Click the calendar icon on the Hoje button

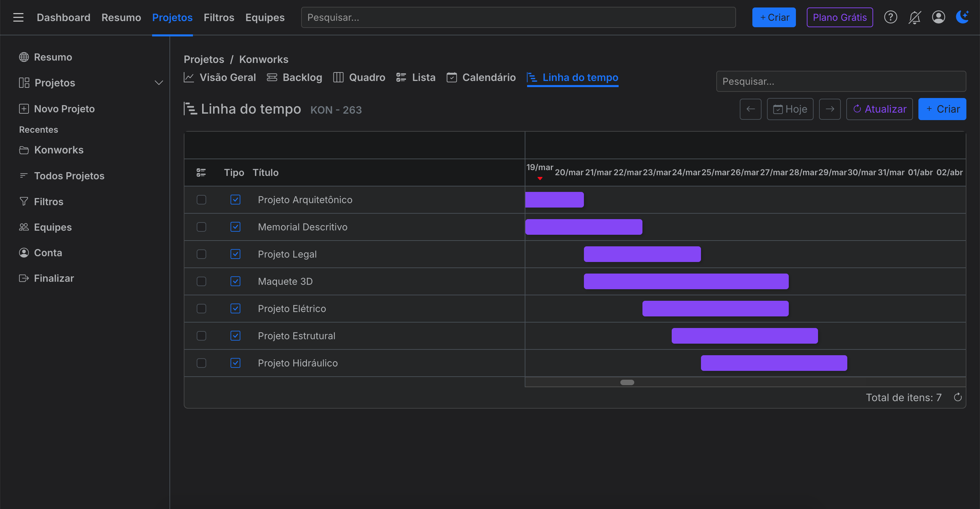(778, 109)
